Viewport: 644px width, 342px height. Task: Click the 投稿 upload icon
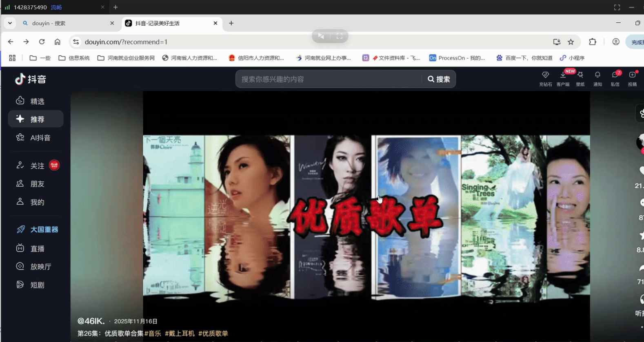click(632, 78)
